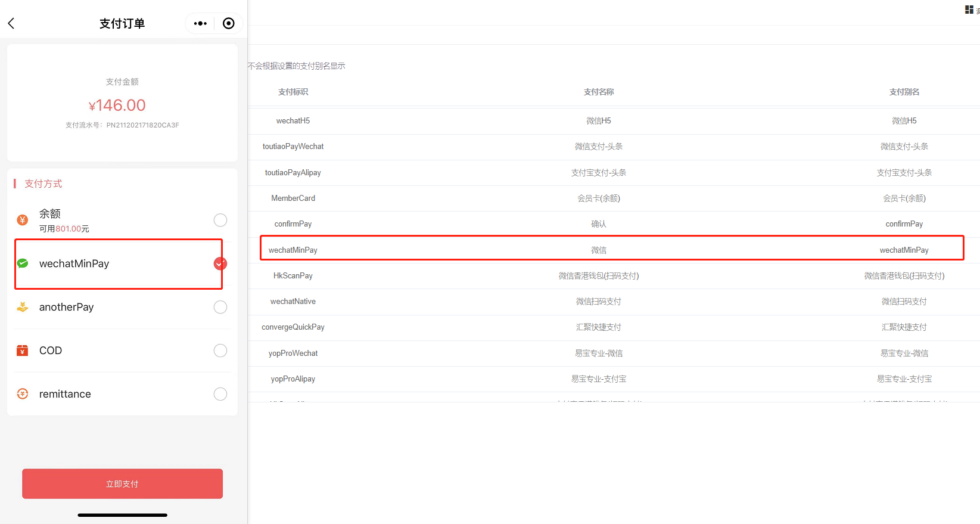Click toutiaoPayWechat identifier cell
This screenshot has height=524, width=980.
(x=293, y=147)
